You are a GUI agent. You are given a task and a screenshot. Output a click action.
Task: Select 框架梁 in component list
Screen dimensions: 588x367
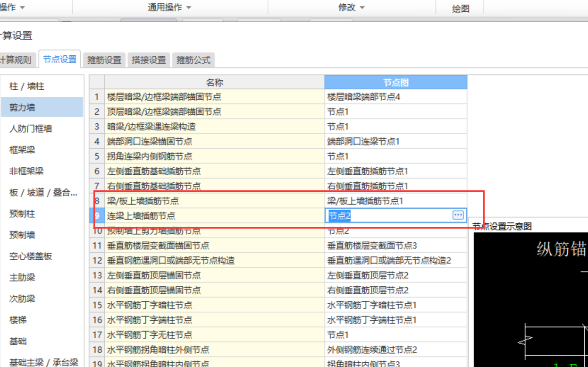click(x=42, y=150)
